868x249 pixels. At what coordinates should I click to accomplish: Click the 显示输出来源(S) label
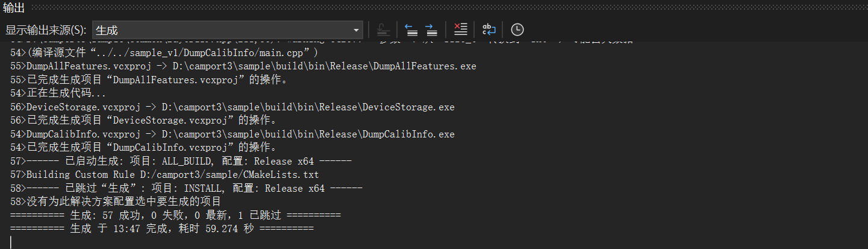pyautogui.click(x=46, y=30)
